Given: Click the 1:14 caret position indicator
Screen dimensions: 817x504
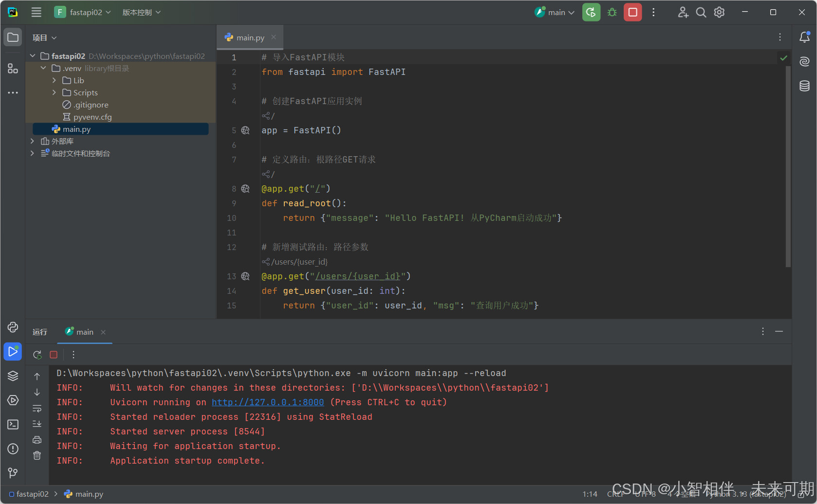Looking at the screenshot, I should [x=590, y=494].
